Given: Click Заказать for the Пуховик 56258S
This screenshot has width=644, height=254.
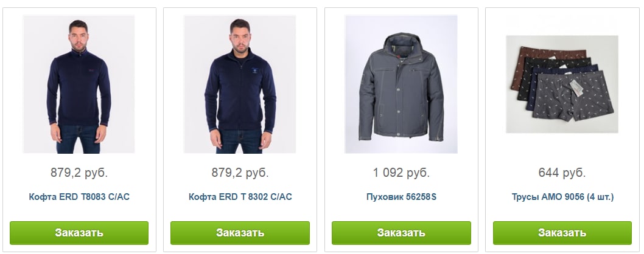Looking at the screenshot, I should click(x=401, y=233).
